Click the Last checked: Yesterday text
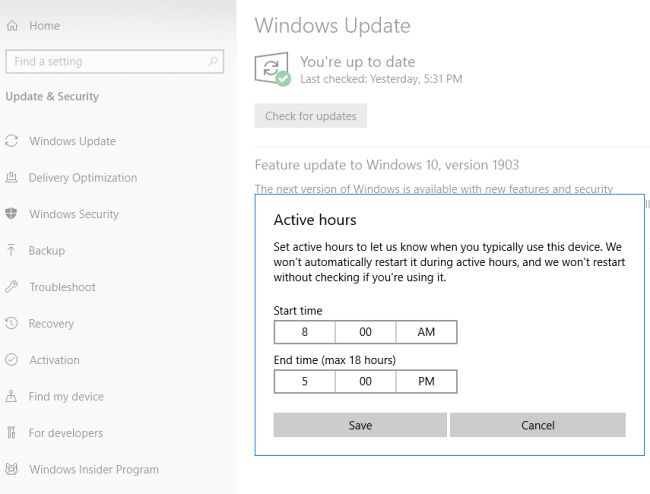 (381, 79)
